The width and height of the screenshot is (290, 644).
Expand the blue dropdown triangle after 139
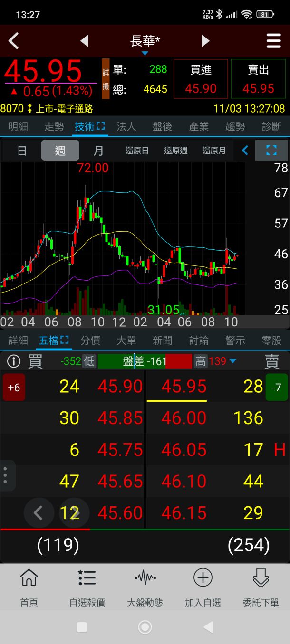coord(232,361)
